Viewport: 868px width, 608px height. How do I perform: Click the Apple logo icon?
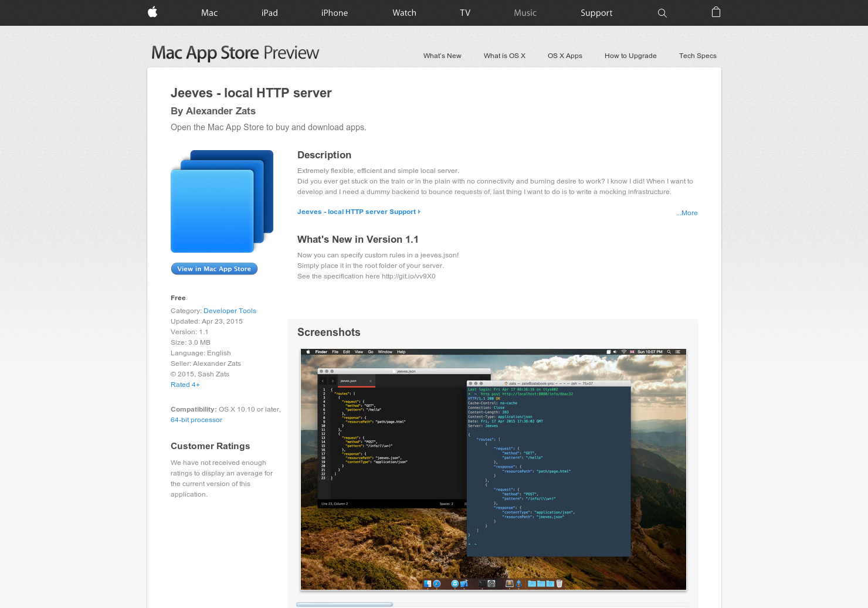coord(152,12)
